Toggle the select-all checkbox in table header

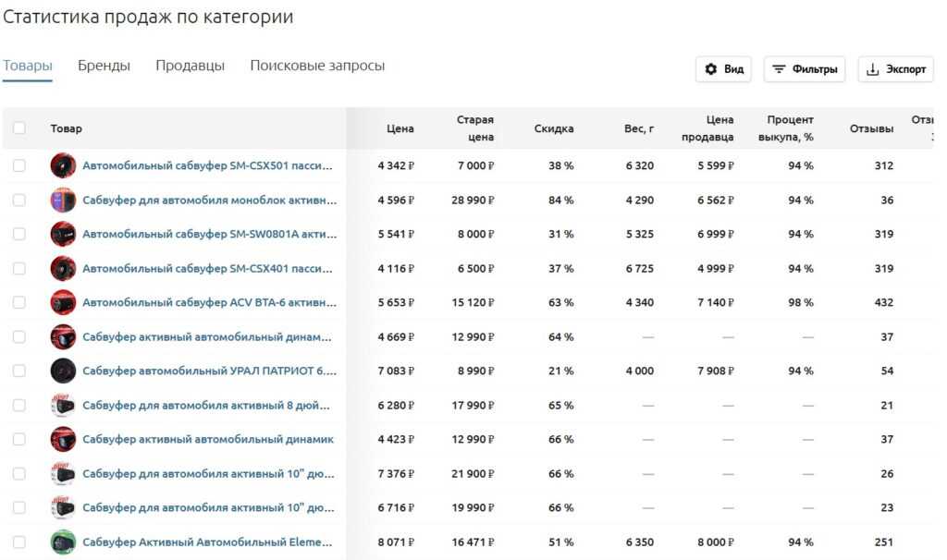pos(19,128)
